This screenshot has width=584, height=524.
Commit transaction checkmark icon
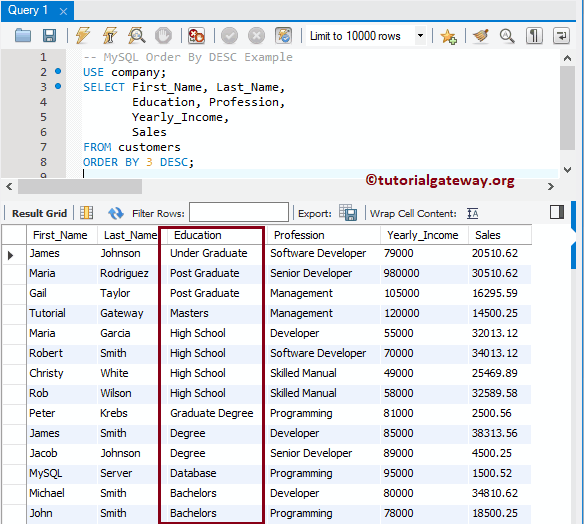pos(229,36)
